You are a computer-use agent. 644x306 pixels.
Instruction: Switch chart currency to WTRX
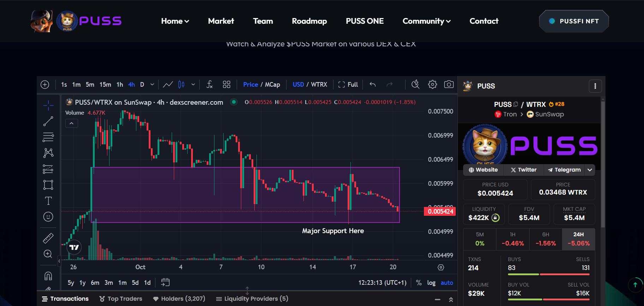click(319, 85)
